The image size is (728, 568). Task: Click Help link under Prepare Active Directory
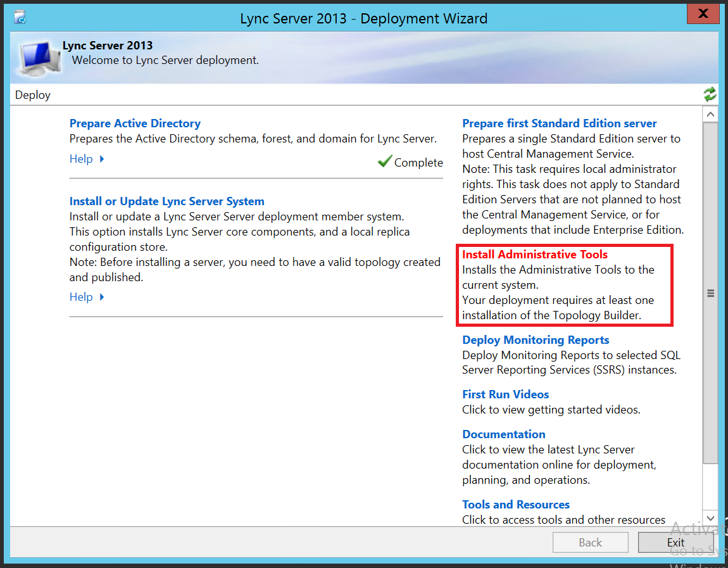pyautogui.click(x=81, y=159)
